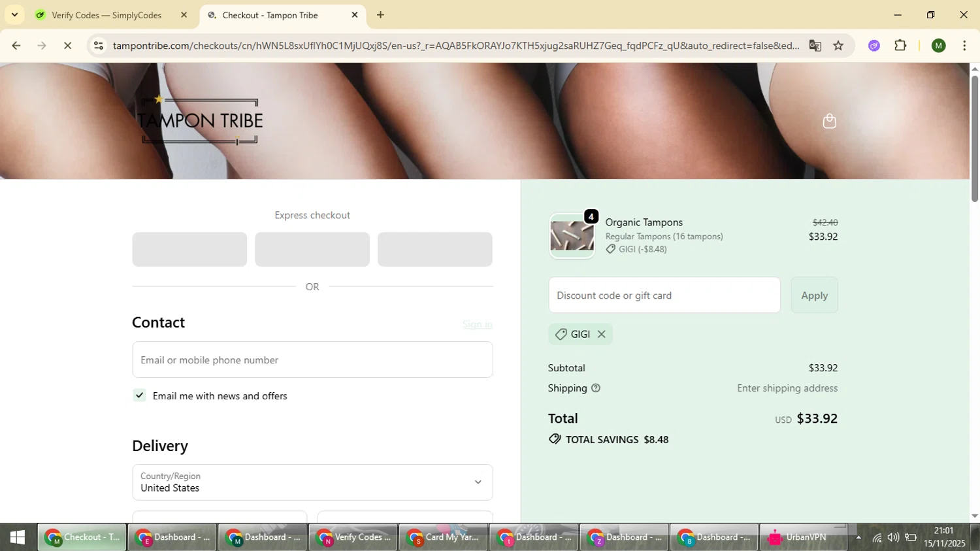
Task: Click the Apply discount button
Action: [814, 295]
